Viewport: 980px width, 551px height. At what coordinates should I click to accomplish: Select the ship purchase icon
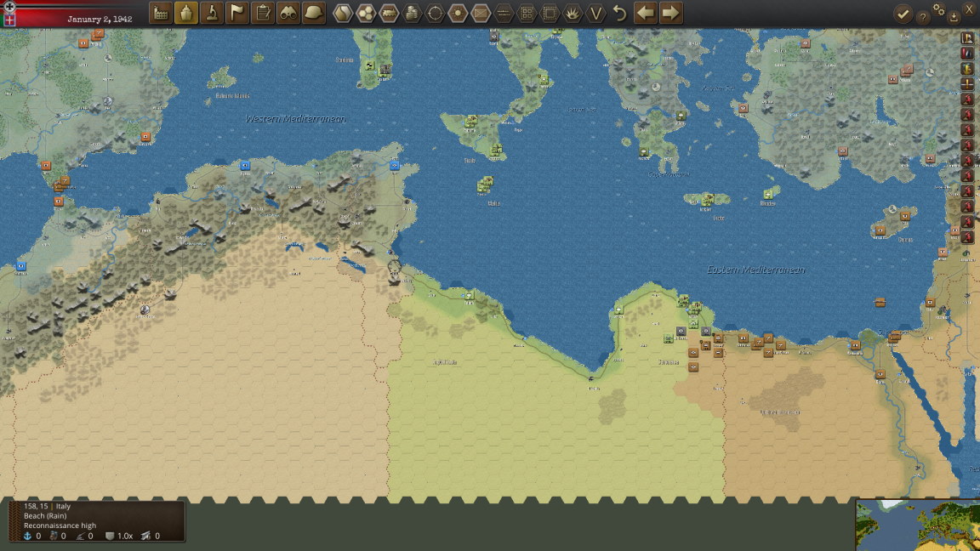(186, 13)
